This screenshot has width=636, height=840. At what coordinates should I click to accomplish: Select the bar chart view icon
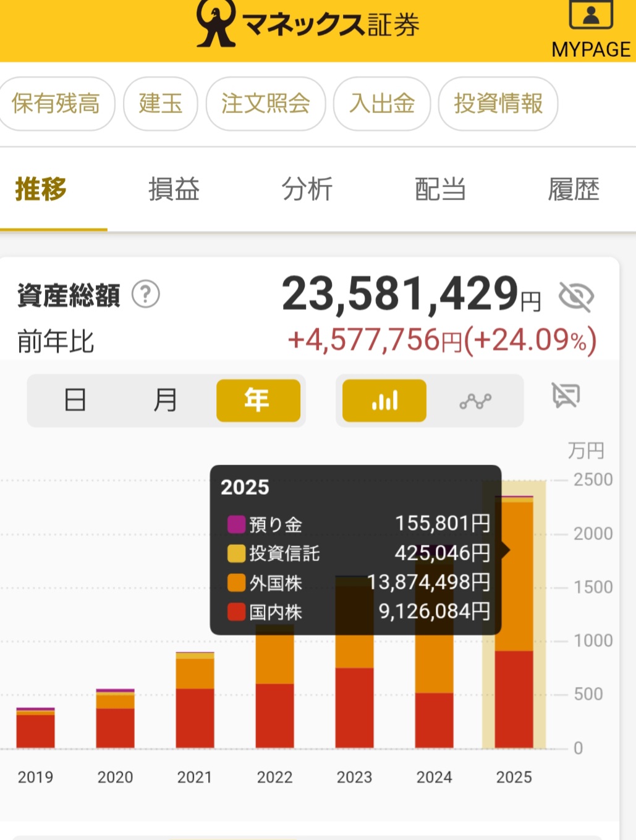pyautogui.click(x=383, y=401)
